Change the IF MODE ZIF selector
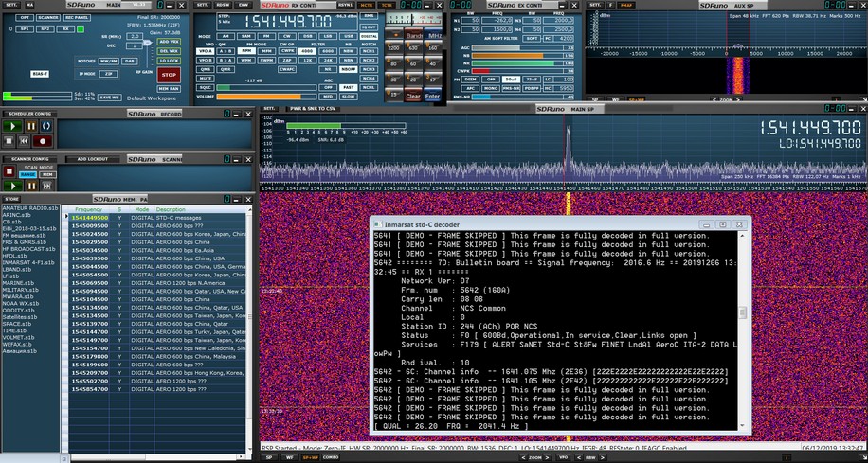The height and width of the screenshot is (463, 868). (109, 73)
